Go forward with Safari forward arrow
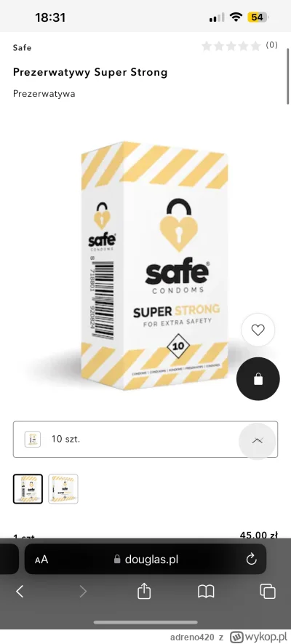The image size is (291, 644). pyautogui.click(x=83, y=592)
